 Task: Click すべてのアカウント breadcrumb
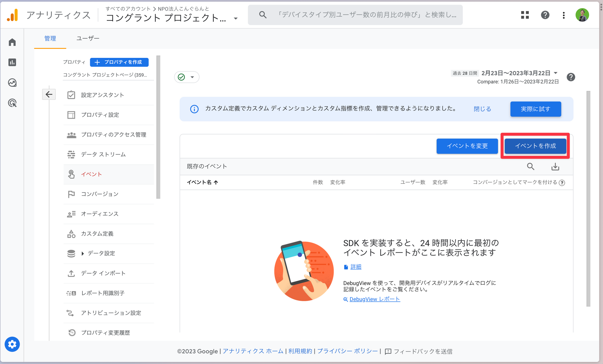coord(128,9)
